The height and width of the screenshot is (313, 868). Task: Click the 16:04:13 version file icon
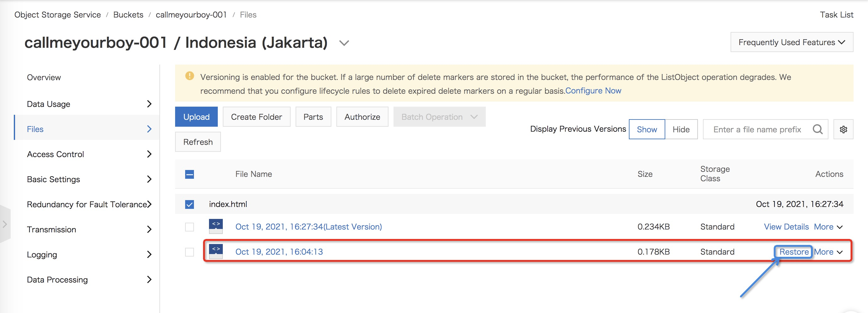click(216, 251)
